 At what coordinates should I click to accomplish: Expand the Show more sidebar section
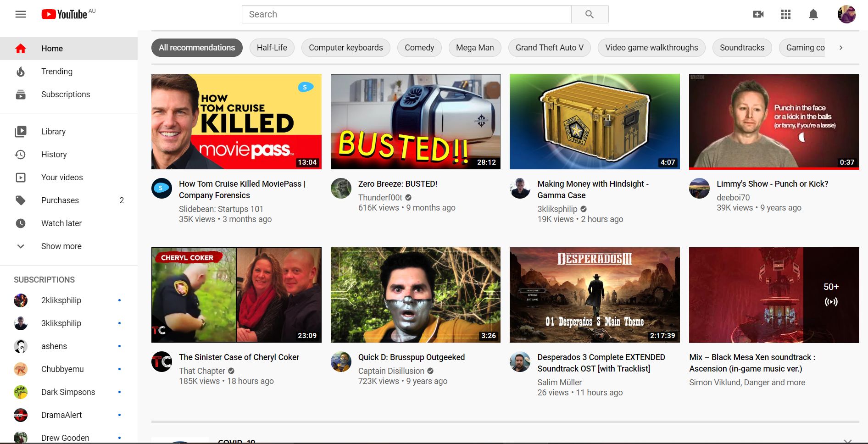[x=61, y=246]
